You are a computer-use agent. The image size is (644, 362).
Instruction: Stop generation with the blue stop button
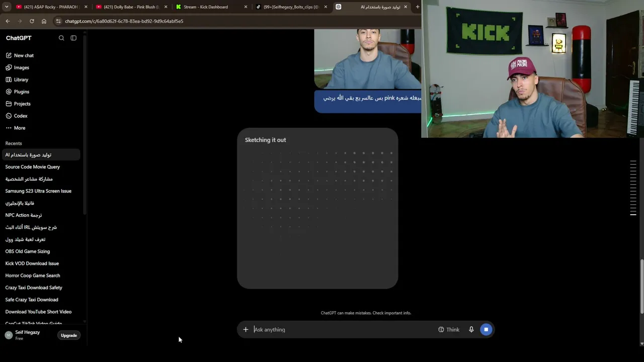click(486, 330)
